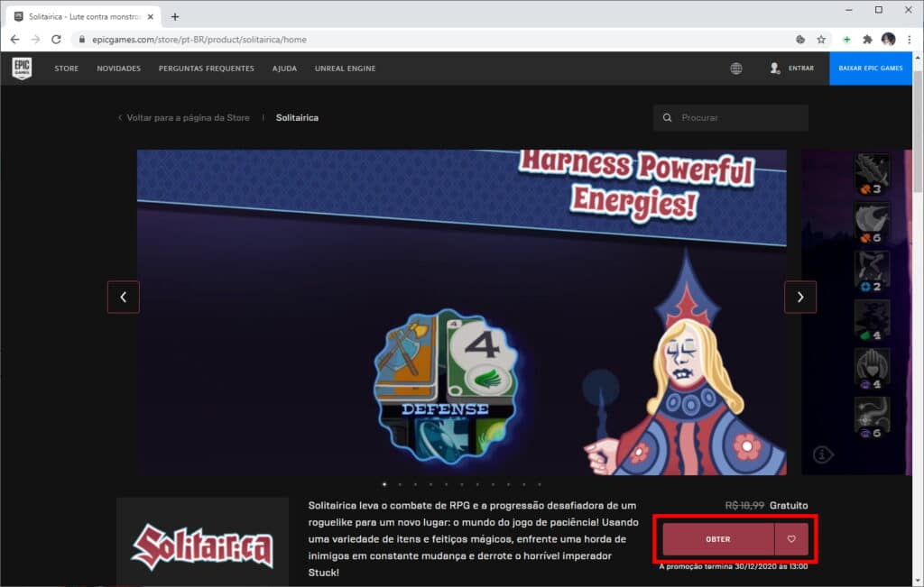Viewport: 924px width, 587px height.
Task: Reload the page
Action: [56, 40]
